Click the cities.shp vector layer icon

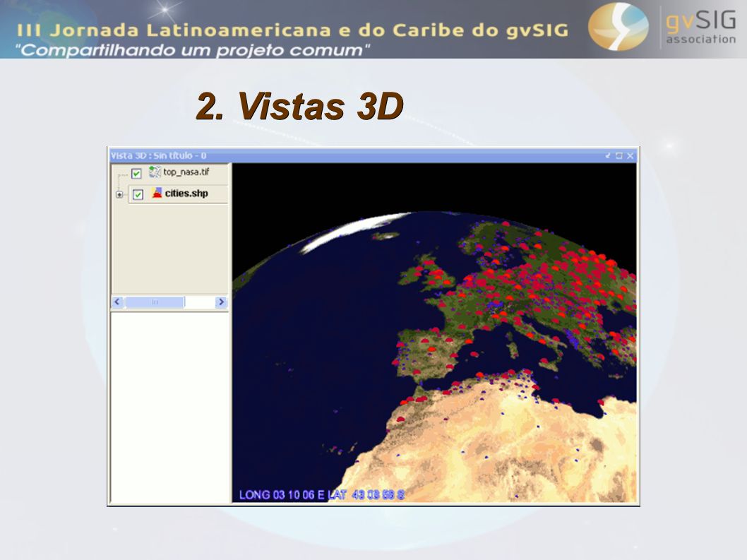[157, 193]
